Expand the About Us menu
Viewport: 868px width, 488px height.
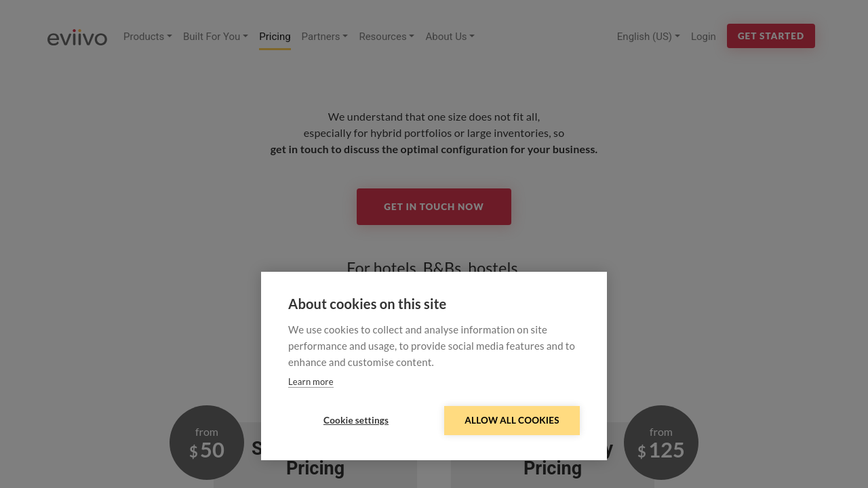point(450,37)
